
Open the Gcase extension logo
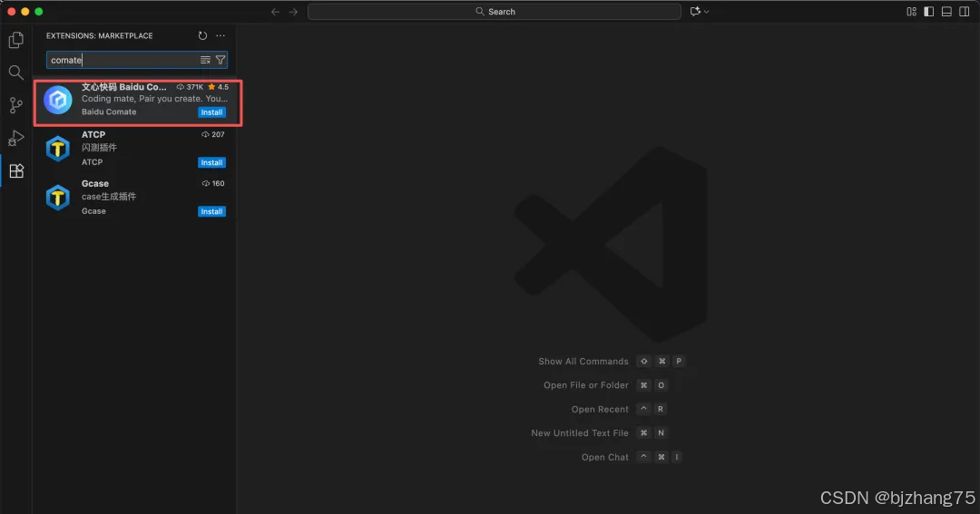[x=58, y=198]
